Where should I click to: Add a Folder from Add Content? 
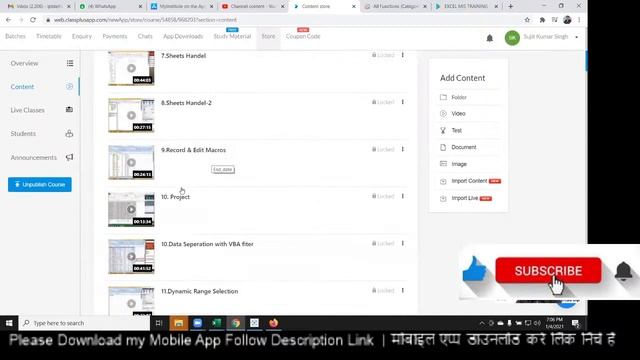click(x=459, y=97)
